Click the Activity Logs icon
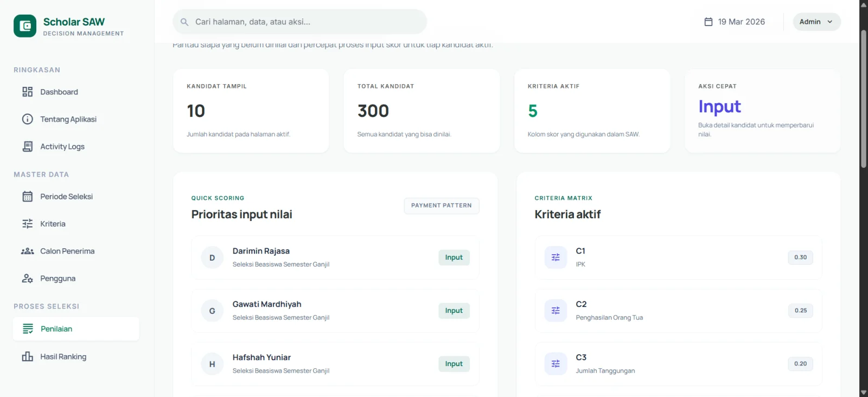This screenshot has width=868, height=397. click(x=27, y=147)
